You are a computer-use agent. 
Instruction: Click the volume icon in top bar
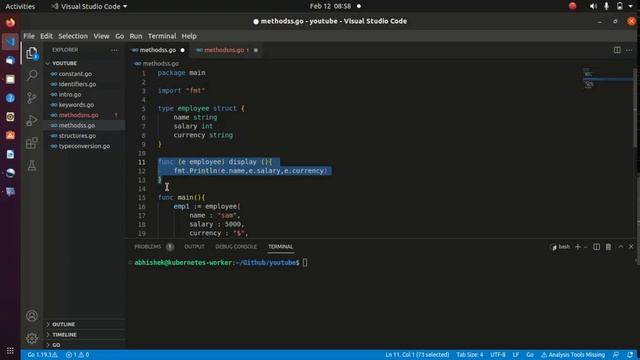[x=593, y=6]
